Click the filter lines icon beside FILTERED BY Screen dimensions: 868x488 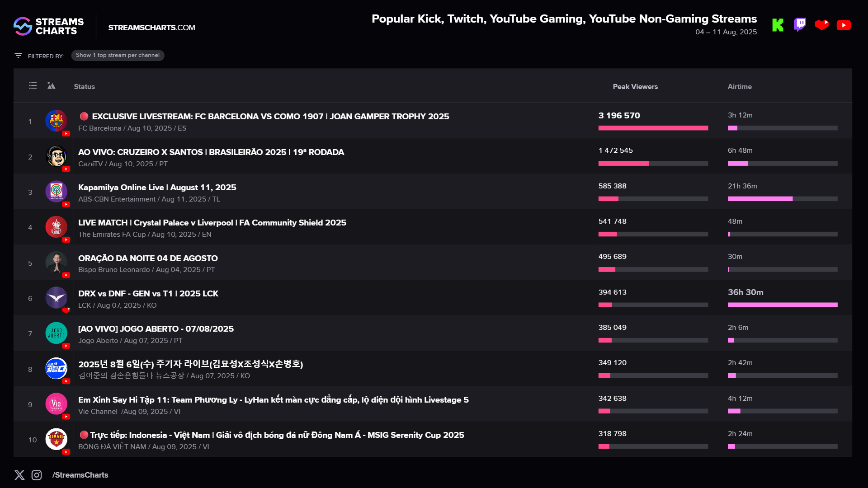click(18, 56)
